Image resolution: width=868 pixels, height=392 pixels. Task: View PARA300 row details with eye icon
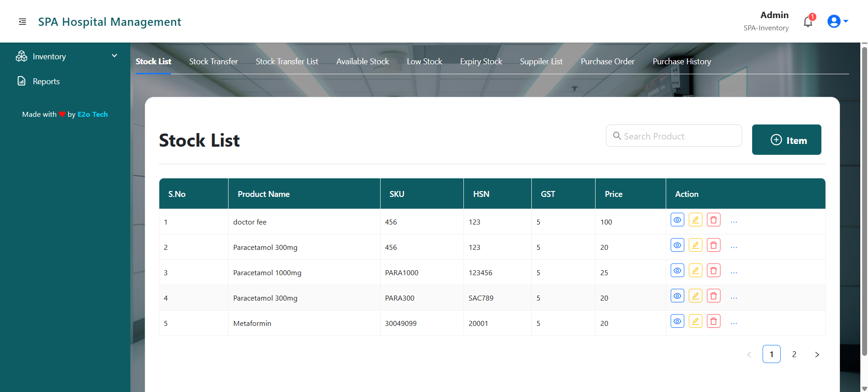677,296
